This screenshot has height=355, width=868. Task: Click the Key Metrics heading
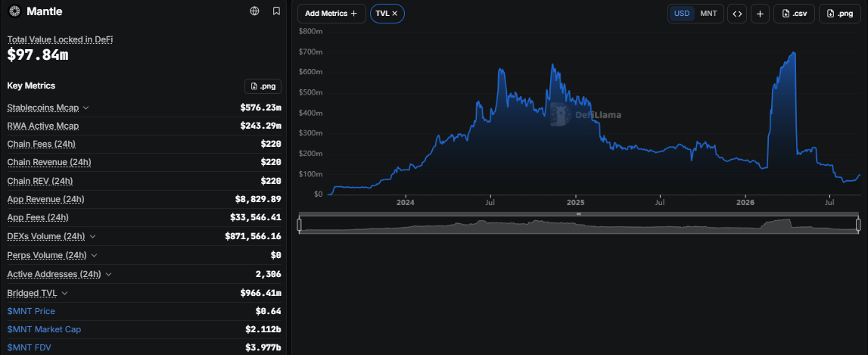[x=31, y=86]
